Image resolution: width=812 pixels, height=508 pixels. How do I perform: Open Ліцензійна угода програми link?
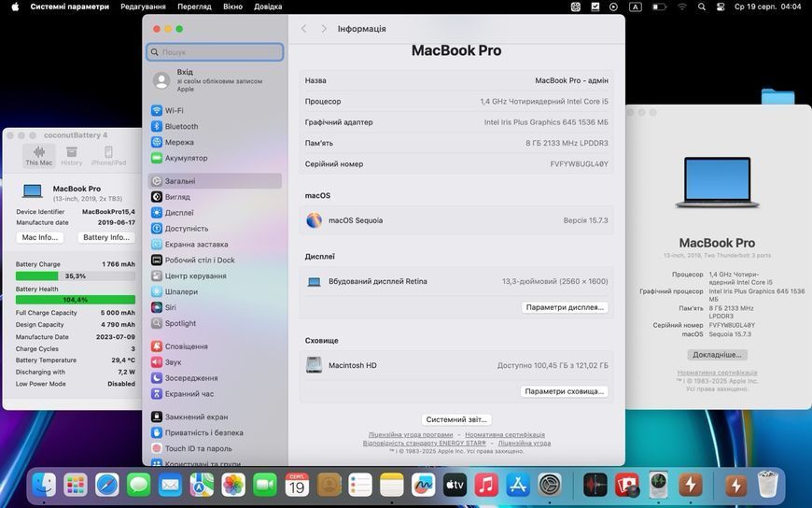411,435
